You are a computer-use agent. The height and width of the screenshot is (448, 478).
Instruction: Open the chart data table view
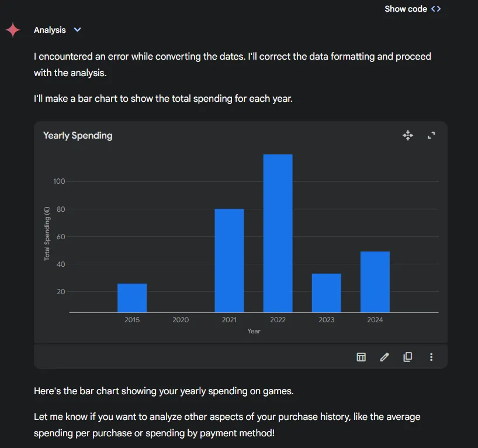[361, 357]
